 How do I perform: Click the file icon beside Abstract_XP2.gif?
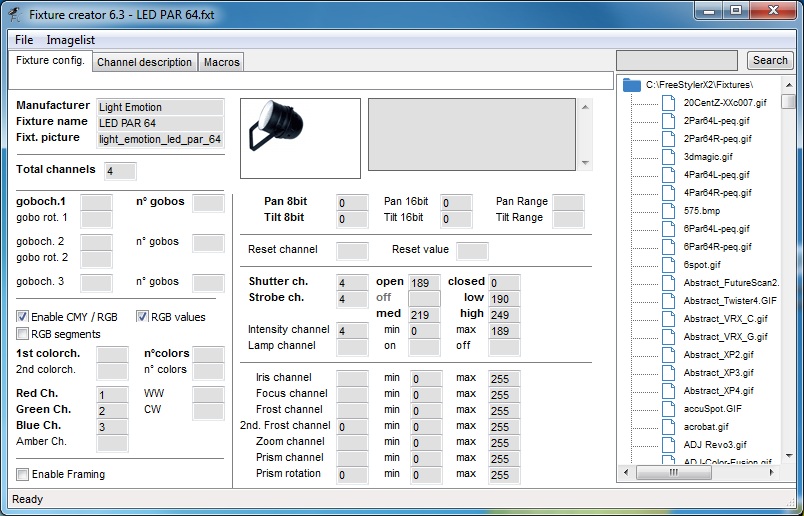coord(668,355)
